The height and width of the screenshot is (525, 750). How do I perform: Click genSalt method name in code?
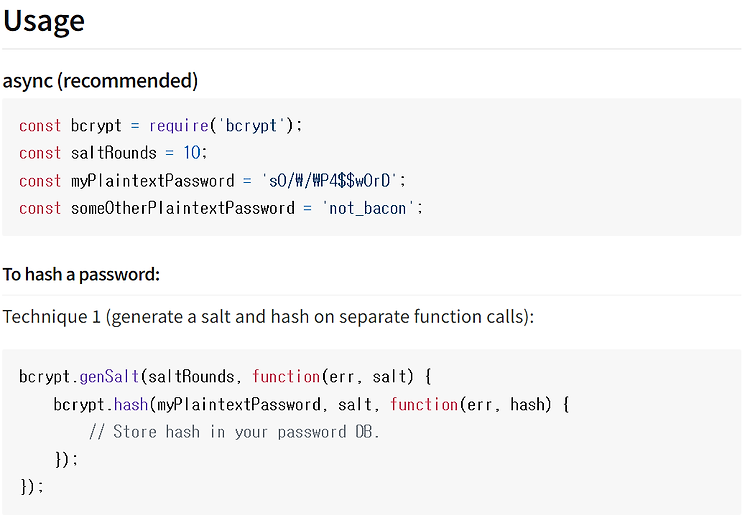109,377
